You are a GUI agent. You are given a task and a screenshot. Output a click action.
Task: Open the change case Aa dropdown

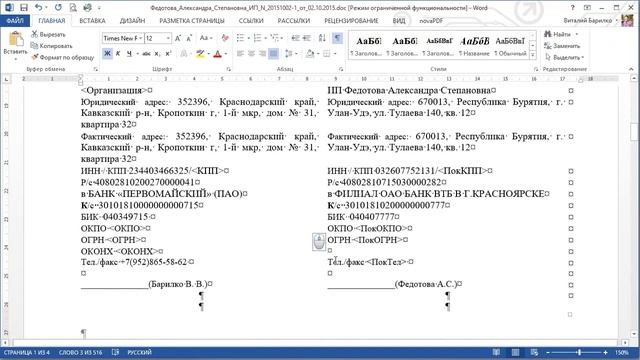pos(206,38)
